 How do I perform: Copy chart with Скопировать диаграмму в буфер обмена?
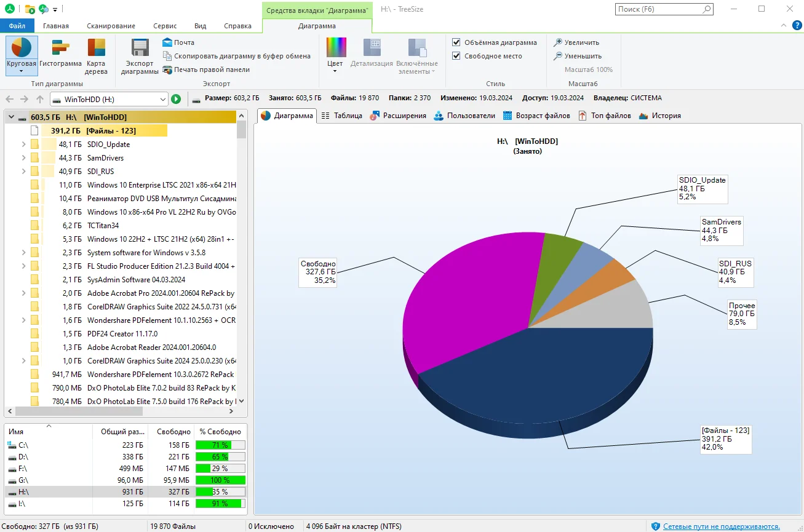pos(167,56)
